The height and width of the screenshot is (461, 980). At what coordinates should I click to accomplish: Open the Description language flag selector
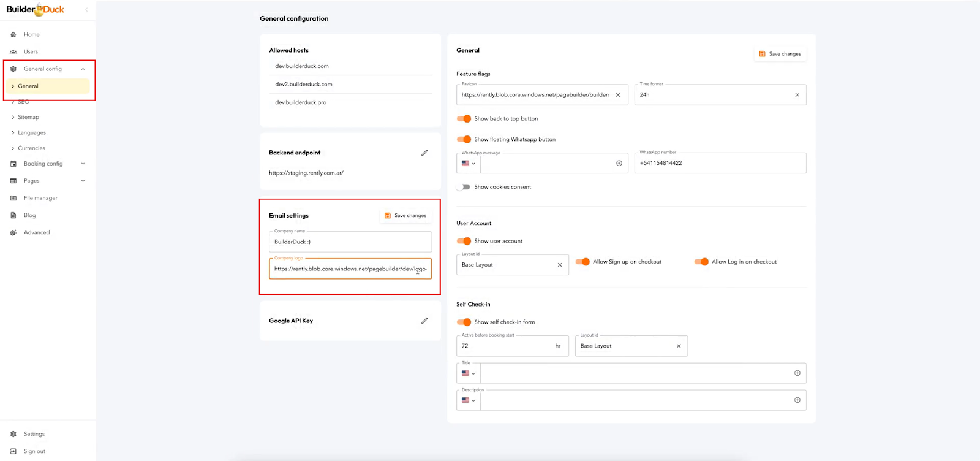[469, 400]
